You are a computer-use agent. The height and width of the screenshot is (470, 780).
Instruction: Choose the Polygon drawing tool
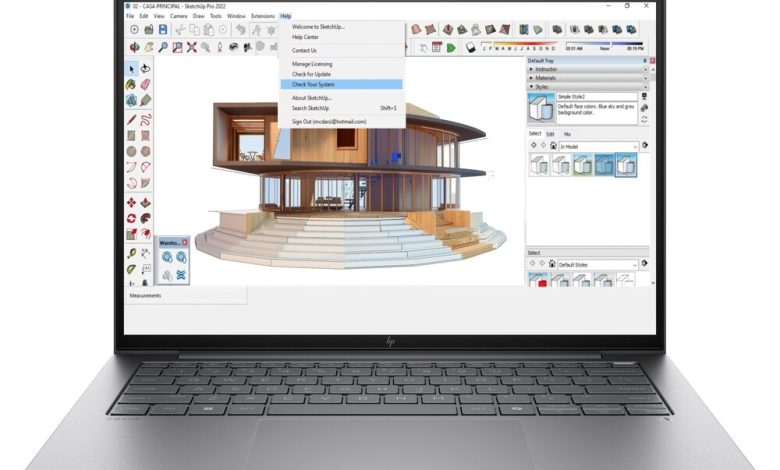tap(145, 151)
